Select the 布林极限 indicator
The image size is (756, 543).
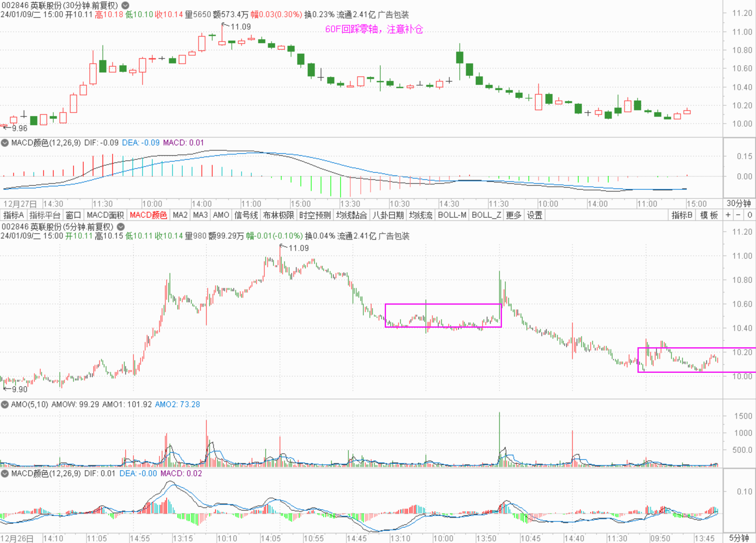pos(278,215)
